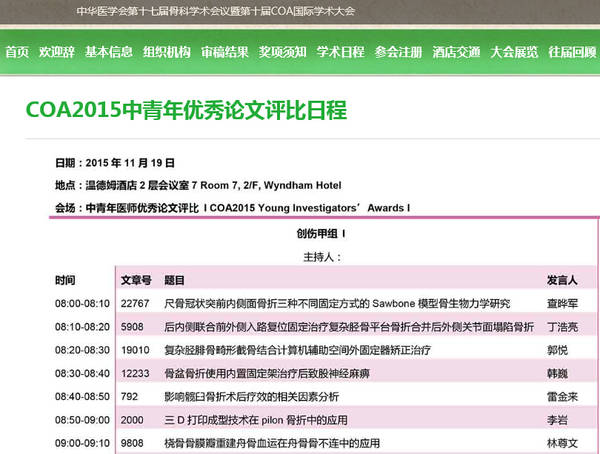Open 参会注册 registration menu item
Image resolution: width=600 pixels, height=454 pixels.
399,52
